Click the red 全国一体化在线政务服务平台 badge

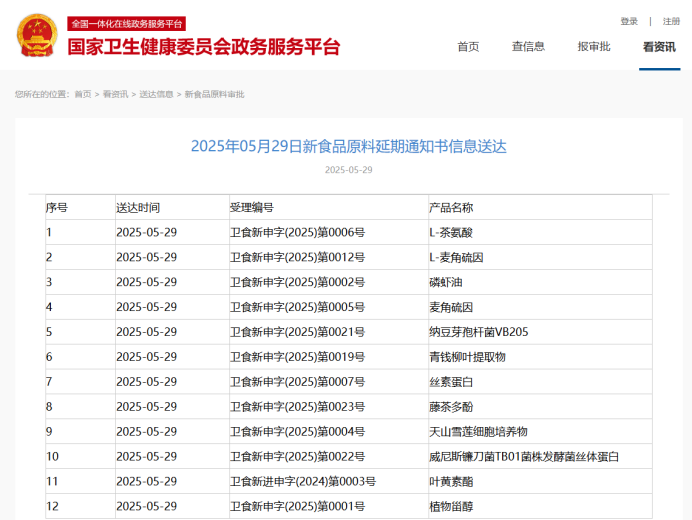(127, 24)
